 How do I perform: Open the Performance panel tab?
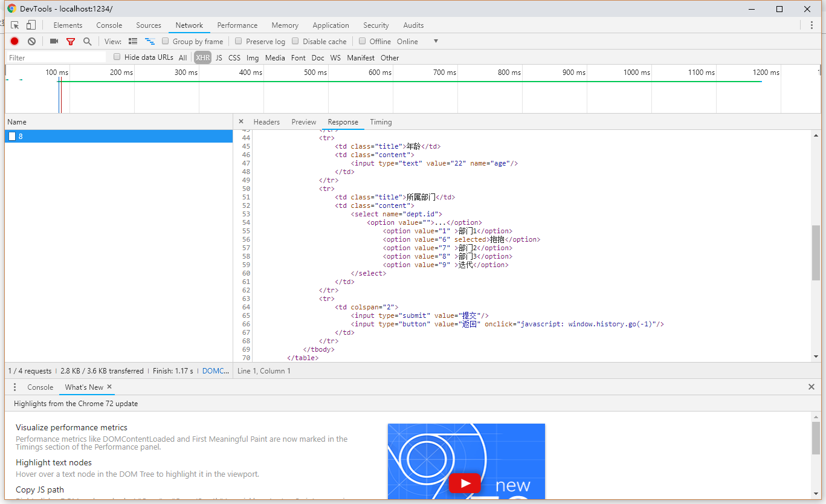coord(237,25)
